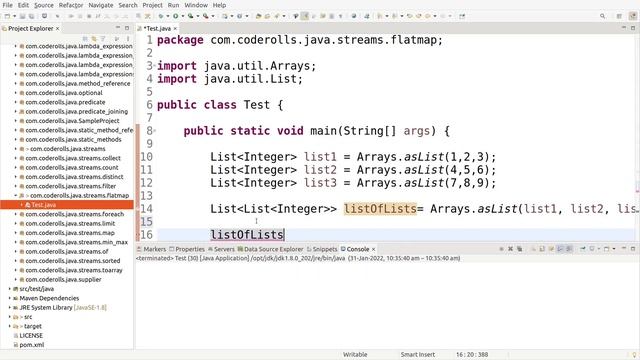Open the Project menu

[152, 5]
